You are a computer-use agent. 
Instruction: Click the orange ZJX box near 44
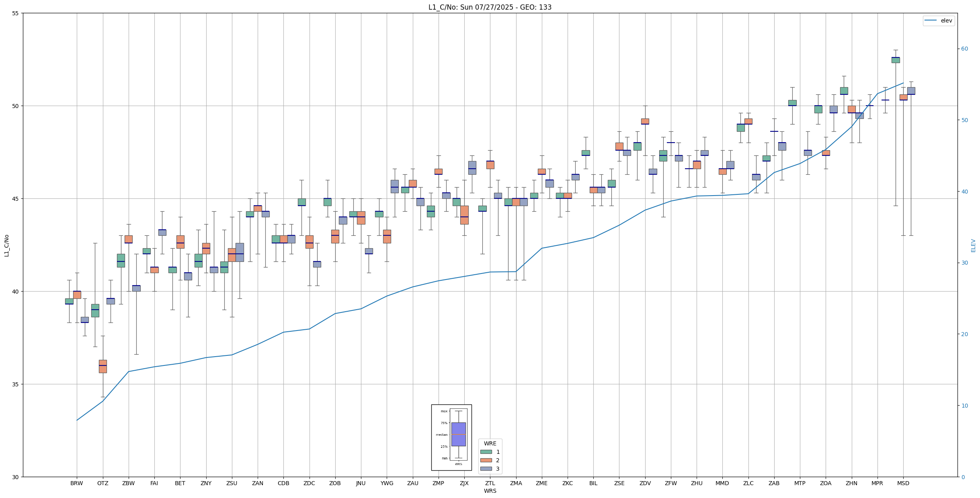[x=464, y=215]
